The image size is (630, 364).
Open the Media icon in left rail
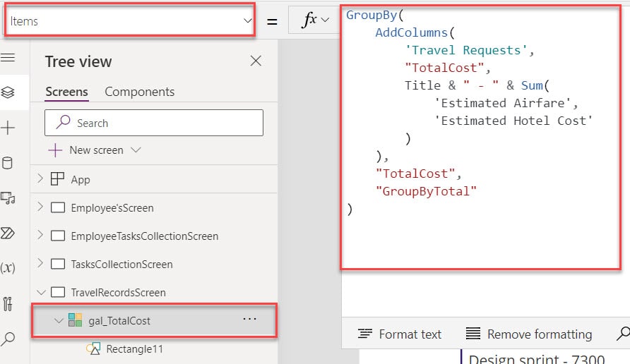[x=8, y=198]
